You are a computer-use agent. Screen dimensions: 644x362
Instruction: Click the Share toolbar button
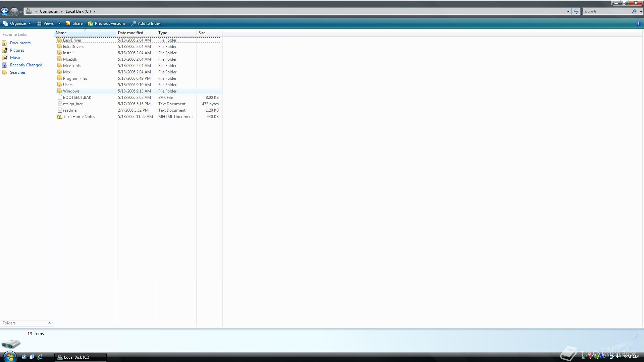pos(74,23)
